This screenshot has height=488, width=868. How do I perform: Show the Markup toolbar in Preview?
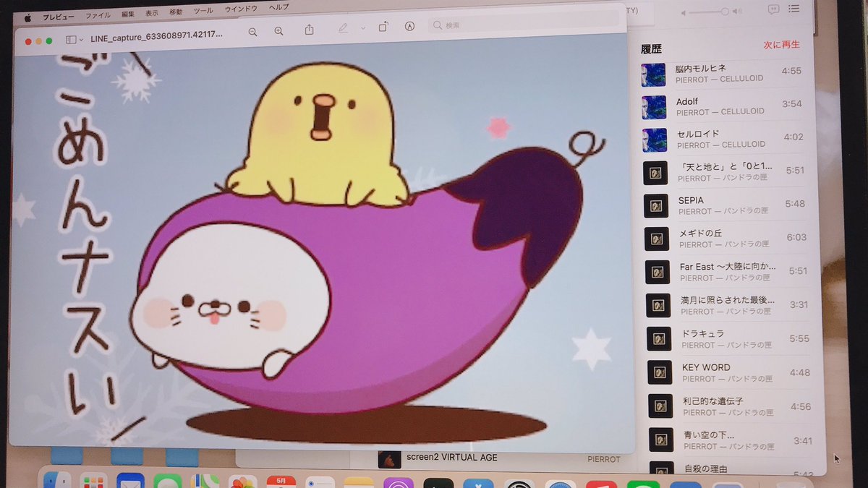(410, 26)
